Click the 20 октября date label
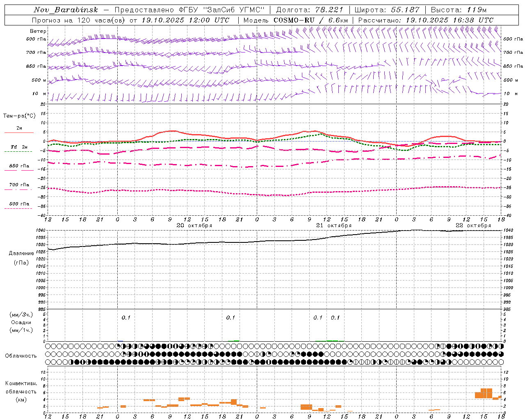The image size is (525, 420). point(194,226)
